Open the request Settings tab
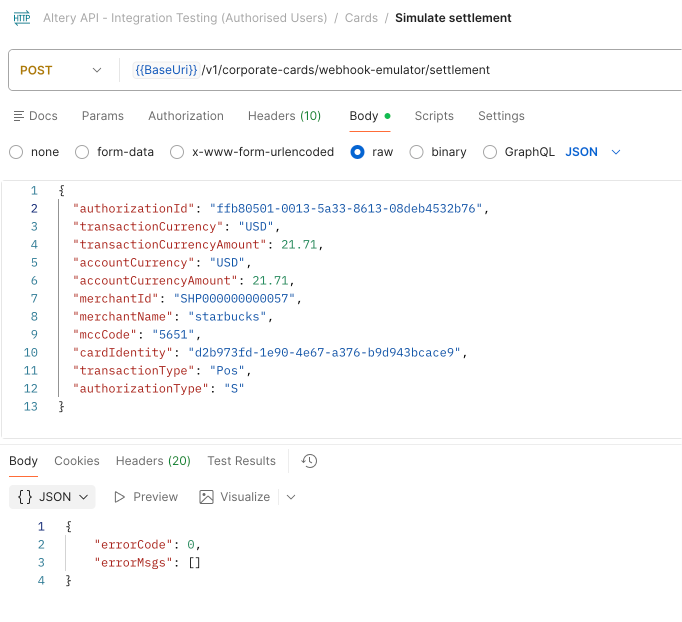 click(x=501, y=116)
